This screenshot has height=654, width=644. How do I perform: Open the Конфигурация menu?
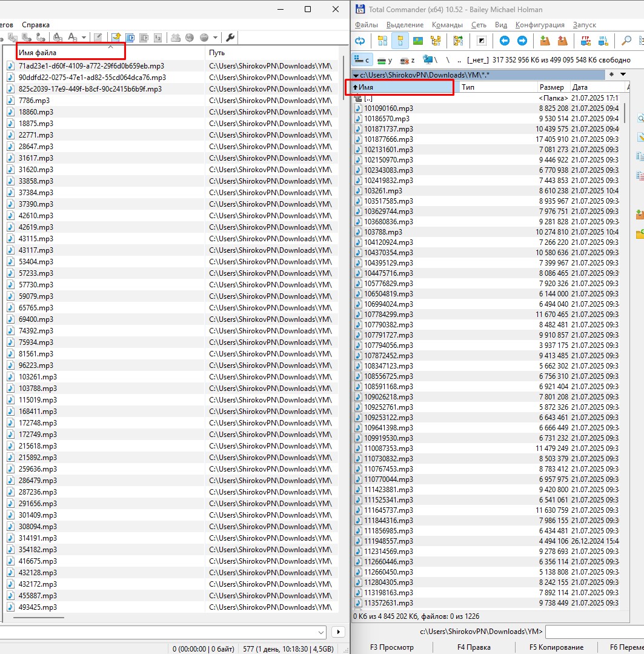point(539,25)
